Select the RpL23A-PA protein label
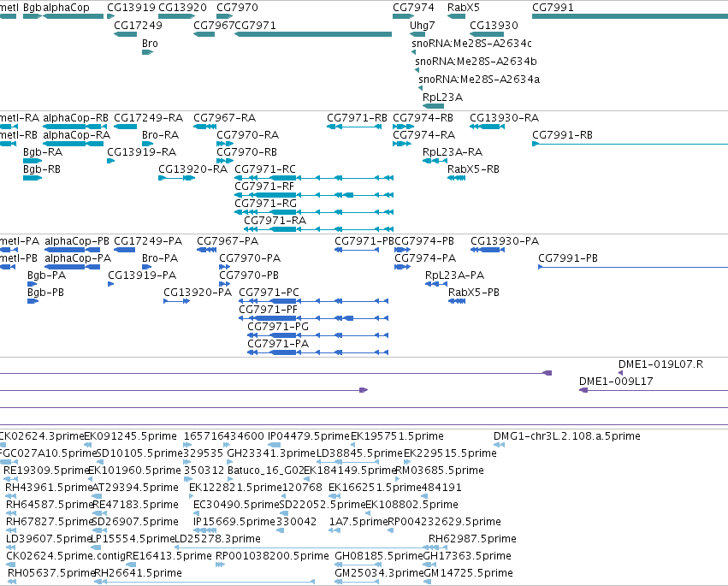728x586 pixels. point(454,275)
